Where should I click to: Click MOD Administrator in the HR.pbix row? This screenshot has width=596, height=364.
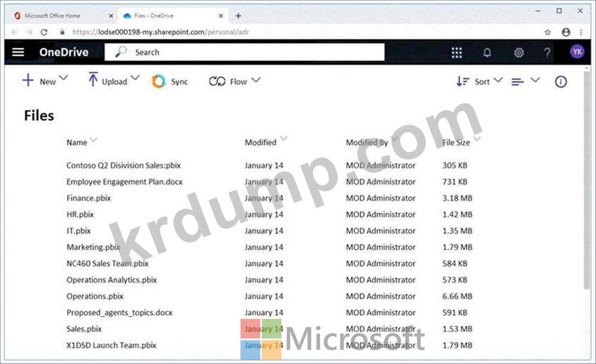pyautogui.click(x=381, y=214)
